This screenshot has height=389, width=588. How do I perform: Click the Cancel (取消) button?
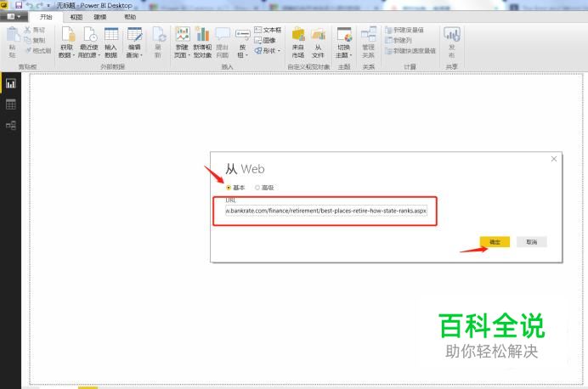tap(531, 242)
